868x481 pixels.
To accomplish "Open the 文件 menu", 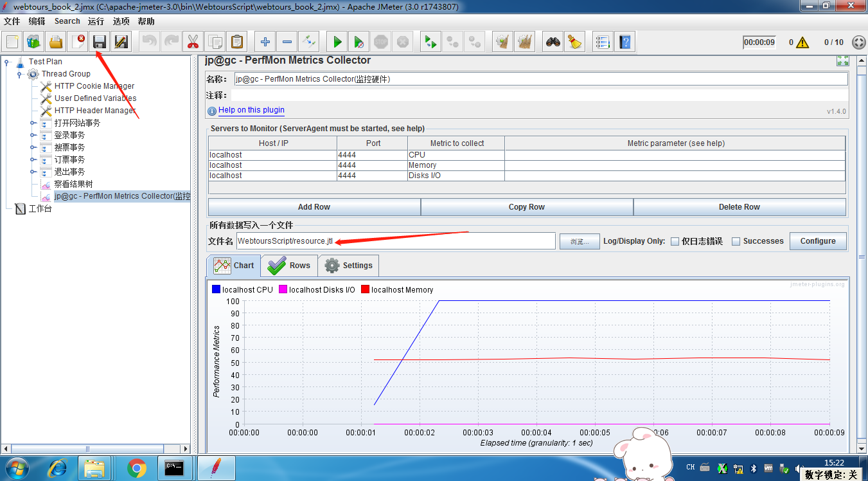I will [12, 21].
